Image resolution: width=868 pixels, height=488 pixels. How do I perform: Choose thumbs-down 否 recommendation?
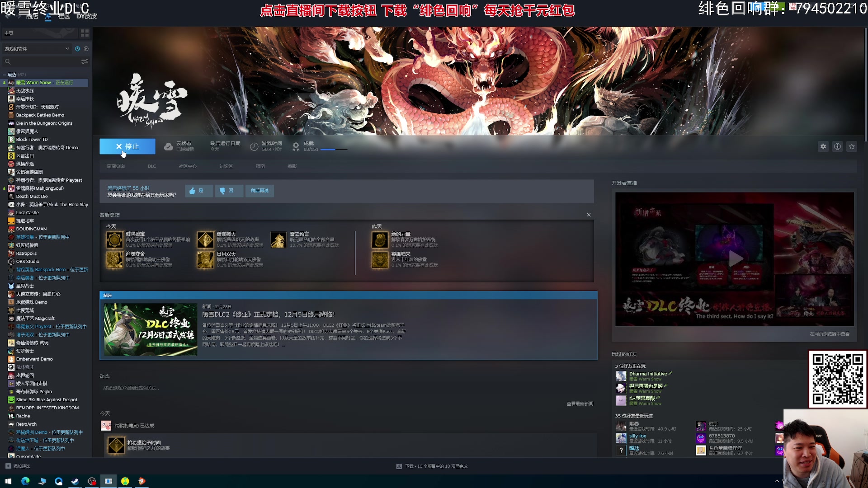point(229,191)
